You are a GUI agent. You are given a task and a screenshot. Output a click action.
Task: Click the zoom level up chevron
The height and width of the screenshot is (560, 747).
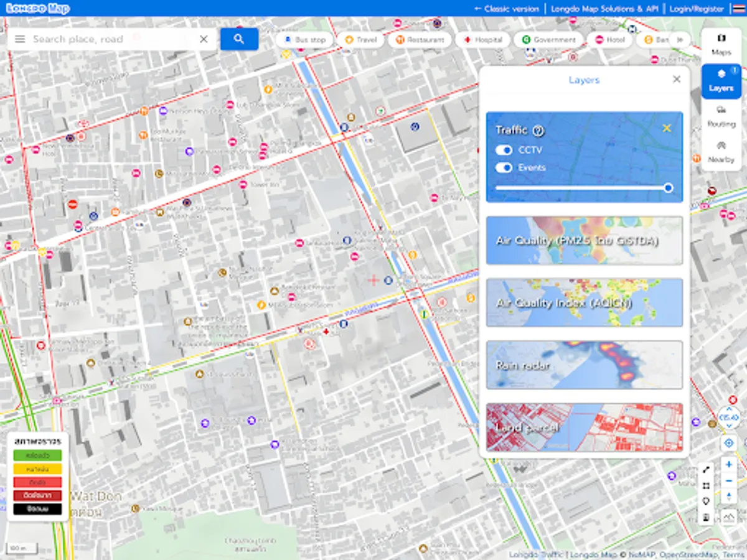tap(729, 409)
